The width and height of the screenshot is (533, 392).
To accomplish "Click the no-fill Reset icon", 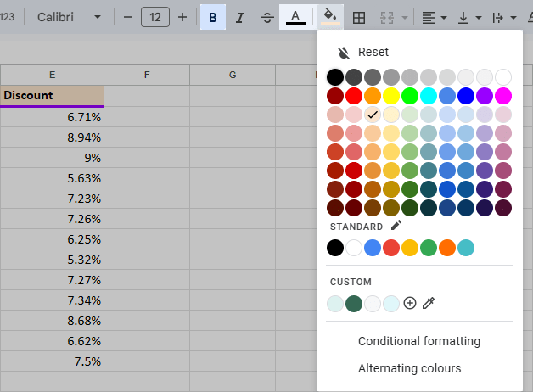I will point(344,53).
